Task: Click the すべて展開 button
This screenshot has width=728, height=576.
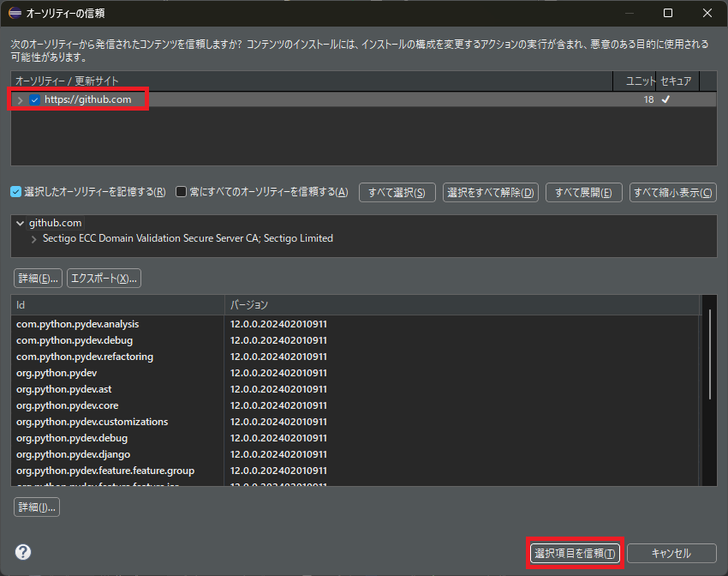Action: point(582,192)
